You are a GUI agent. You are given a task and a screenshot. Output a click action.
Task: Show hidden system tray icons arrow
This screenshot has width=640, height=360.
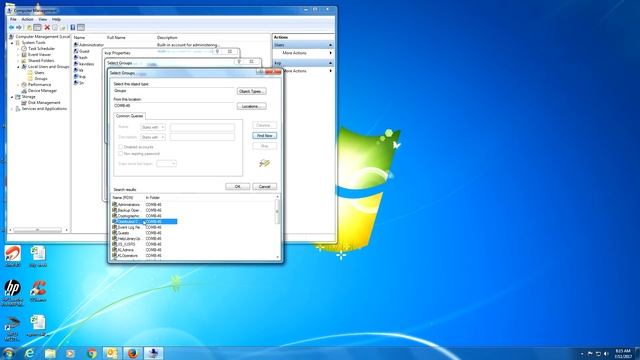coord(582,353)
